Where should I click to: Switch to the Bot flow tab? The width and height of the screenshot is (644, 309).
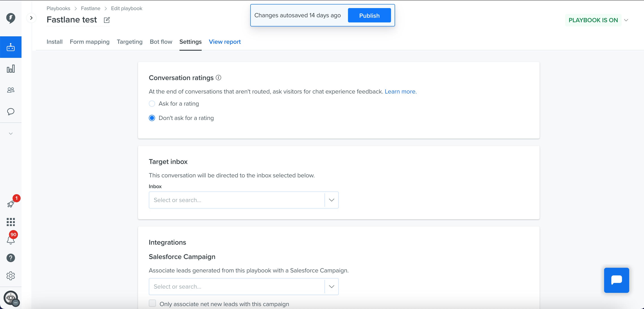click(x=161, y=42)
